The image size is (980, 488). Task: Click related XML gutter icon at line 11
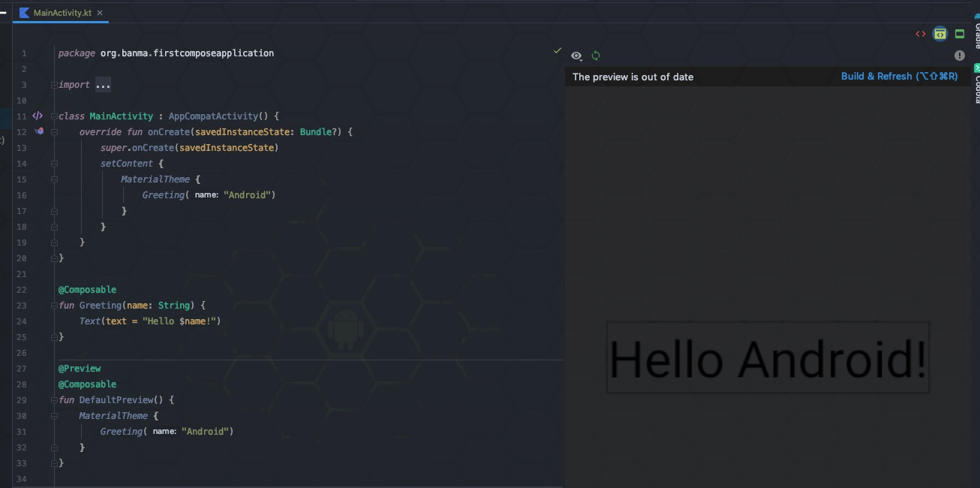coord(38,116)
